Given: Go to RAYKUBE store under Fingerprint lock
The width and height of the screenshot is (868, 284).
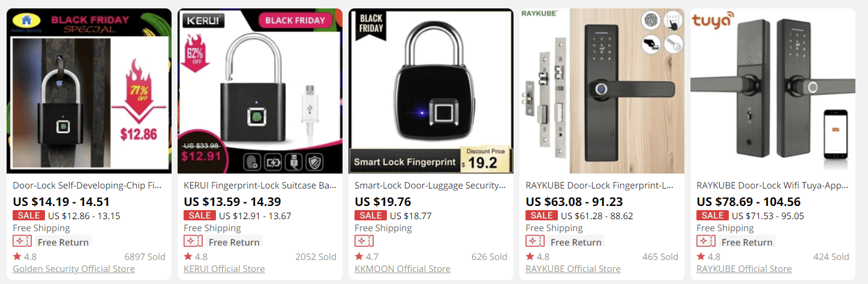Looking at the screenshot, I should [573, 268].
